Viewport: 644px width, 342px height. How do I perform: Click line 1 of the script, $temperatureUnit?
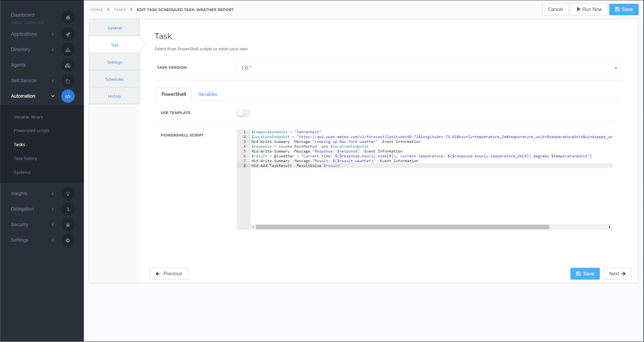click(x=286, y=132)
